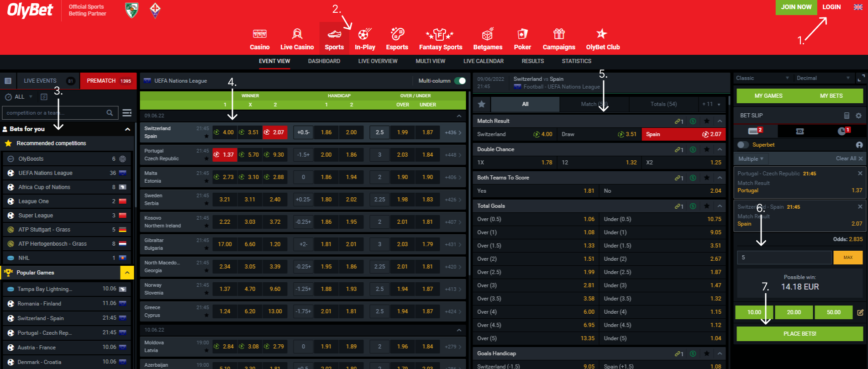Open the My Bets tab
Screen dimensions: 868x369
[x=831, y=96]
